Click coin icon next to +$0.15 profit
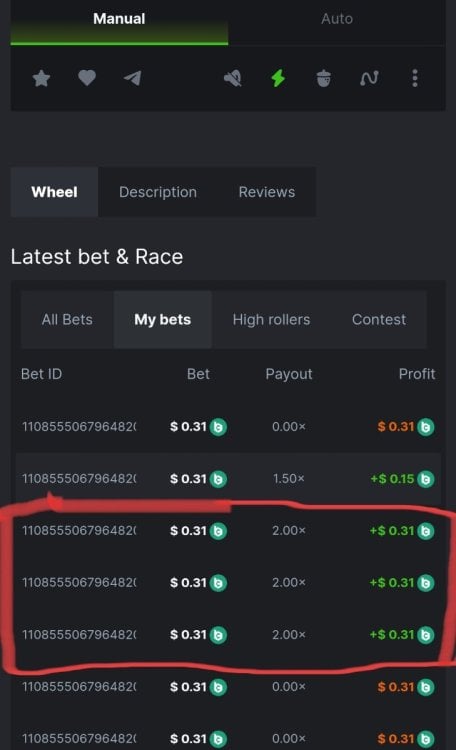 point(426,479)
